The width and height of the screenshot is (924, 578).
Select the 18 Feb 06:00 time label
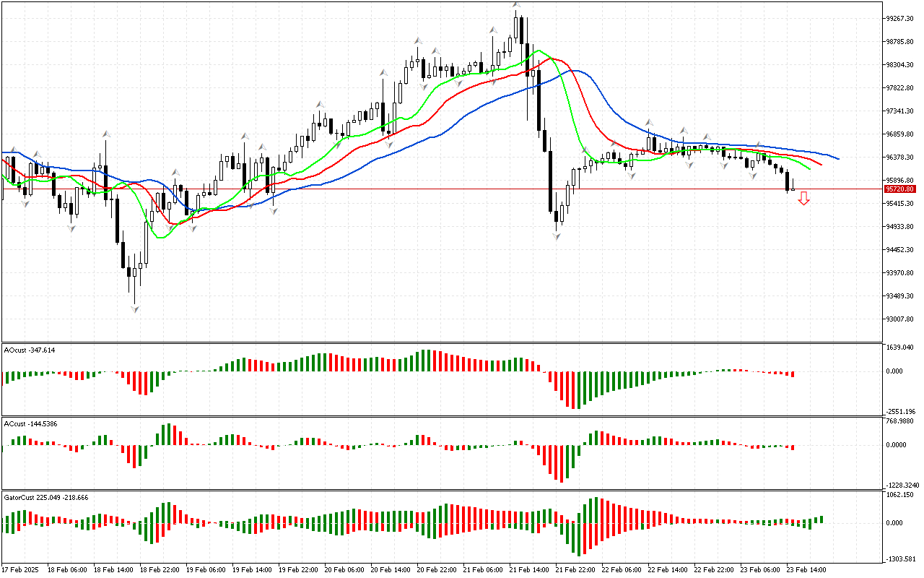(67, 570)
